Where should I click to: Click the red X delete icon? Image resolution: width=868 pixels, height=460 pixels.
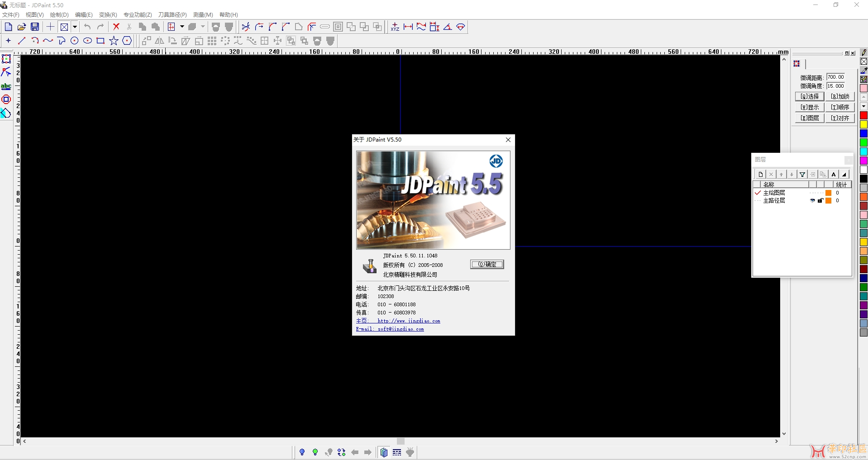pos(116,27)
